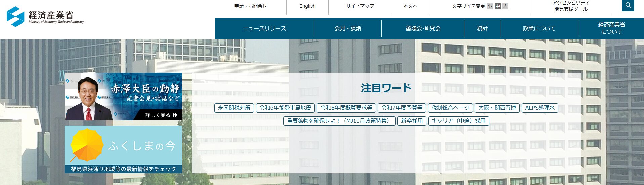Click the 文字サイズ変更 label
644x185 pixels.
click(469, 6)
